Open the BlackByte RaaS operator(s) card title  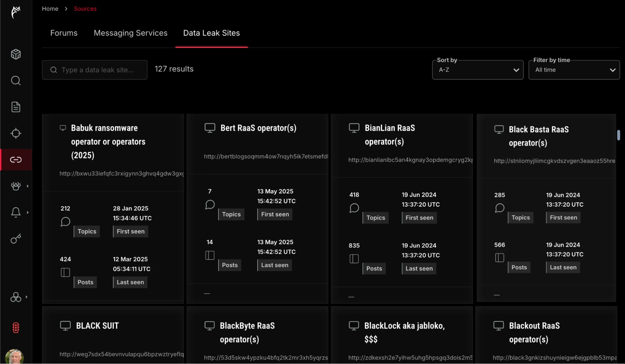tap(247, 332)
